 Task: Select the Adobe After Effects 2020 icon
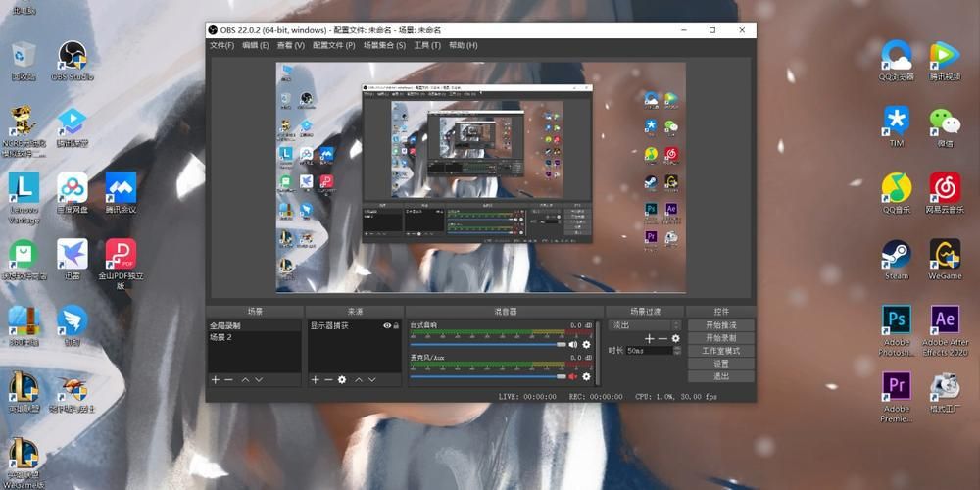point(945,330)
